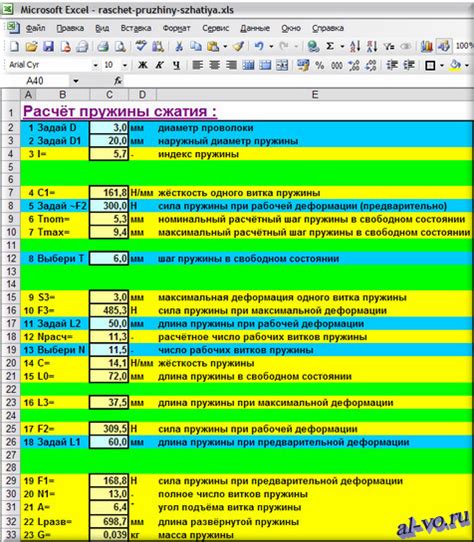Sort ascending with the A-Z icon
Screen dimensions: 474x542
pos(355,46)
